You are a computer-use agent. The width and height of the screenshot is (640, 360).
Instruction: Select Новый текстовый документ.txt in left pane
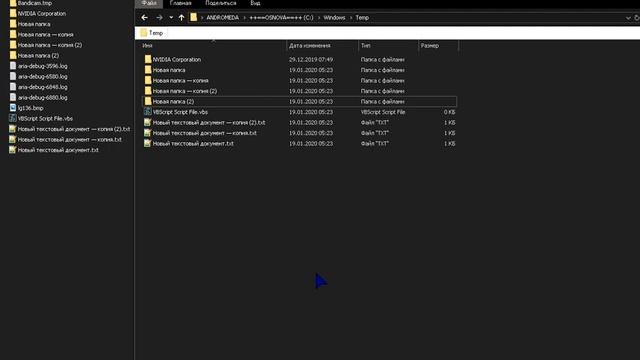[58, 150]
